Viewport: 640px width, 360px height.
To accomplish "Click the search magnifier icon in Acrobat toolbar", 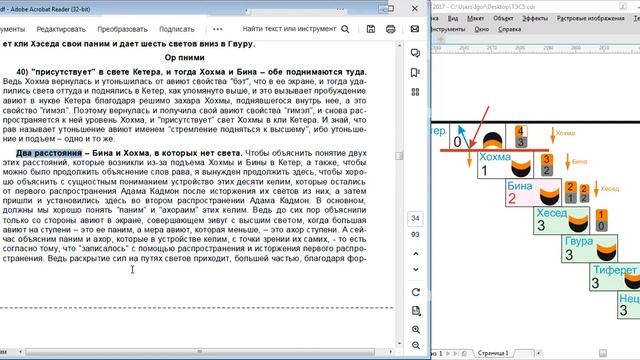I will pos(345,29).
